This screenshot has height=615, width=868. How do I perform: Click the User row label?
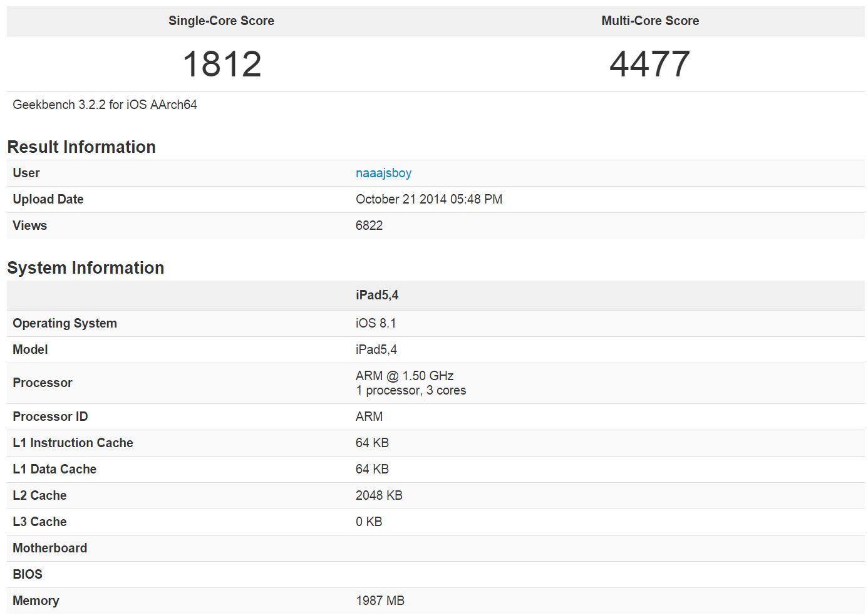tap(26, 173)
